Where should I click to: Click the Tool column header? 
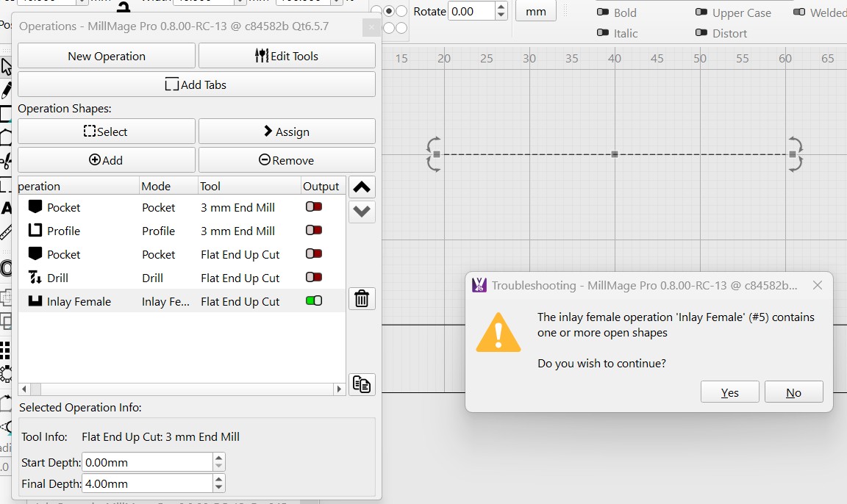(x=210, y=186)
